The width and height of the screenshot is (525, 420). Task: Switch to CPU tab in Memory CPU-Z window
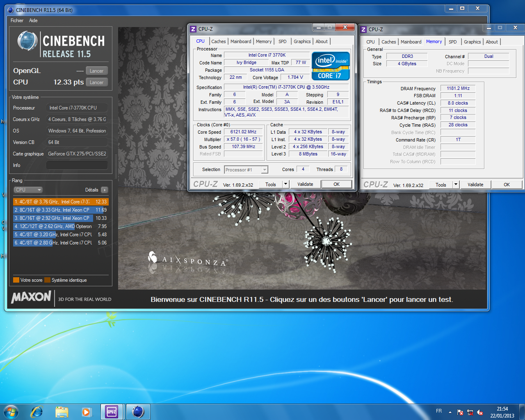(x=370, y=42)
